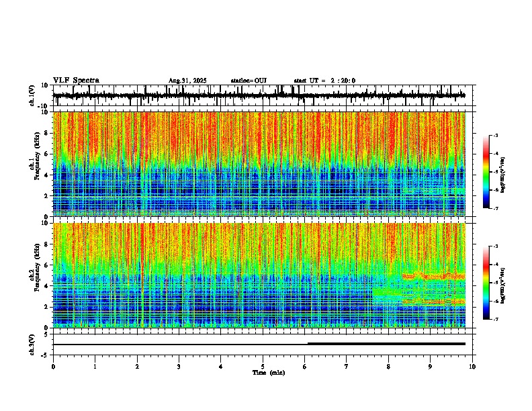Click the red emission band near 2.5 kHz in ch.2
The image size is (532, 411).
tap(434, 302)
